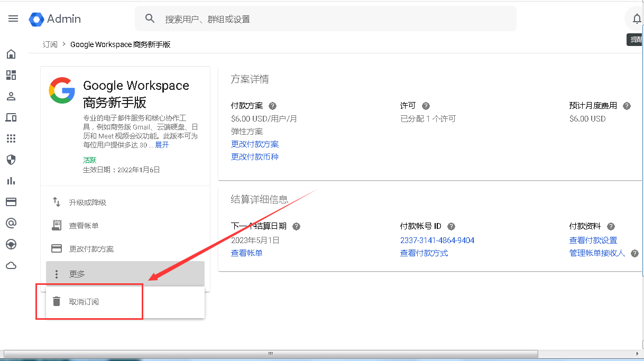Image resolution: width=644 pixels, height=361 pixels.
Task: Click help icon next to 付款资料
Action: pos(611,226)
